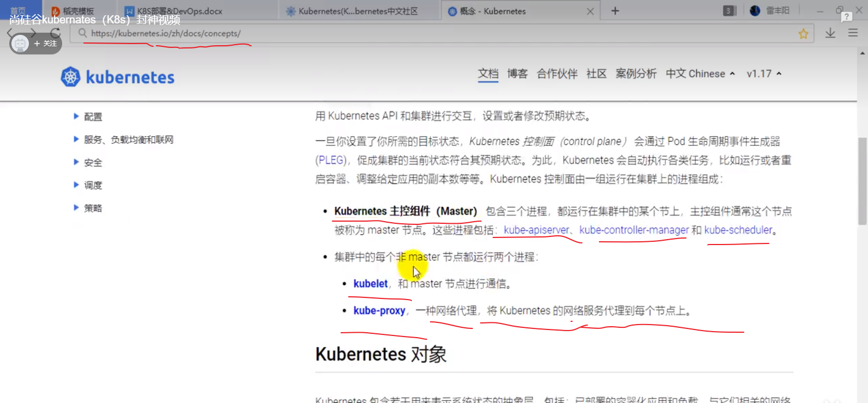Open the v1.17 version dropdown
The width and height of the screenshot is (868, 403).
point(764,74)
